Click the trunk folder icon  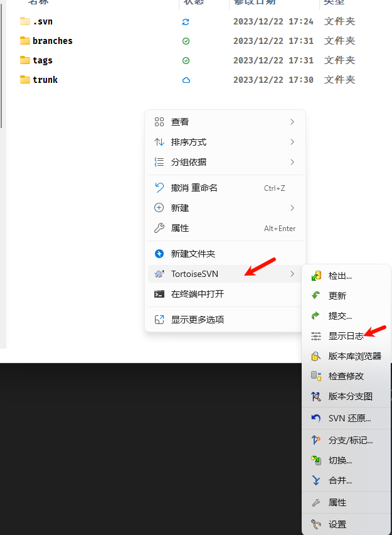[25, 80]
